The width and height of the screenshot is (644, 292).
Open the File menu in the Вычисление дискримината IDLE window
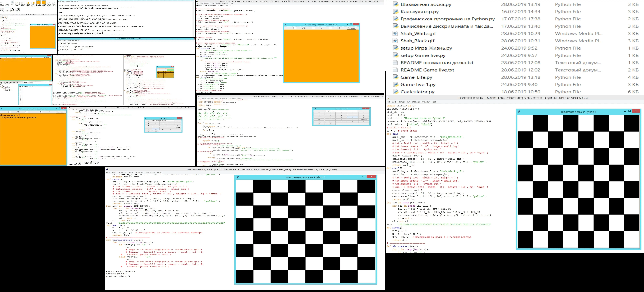pos(197,4)
